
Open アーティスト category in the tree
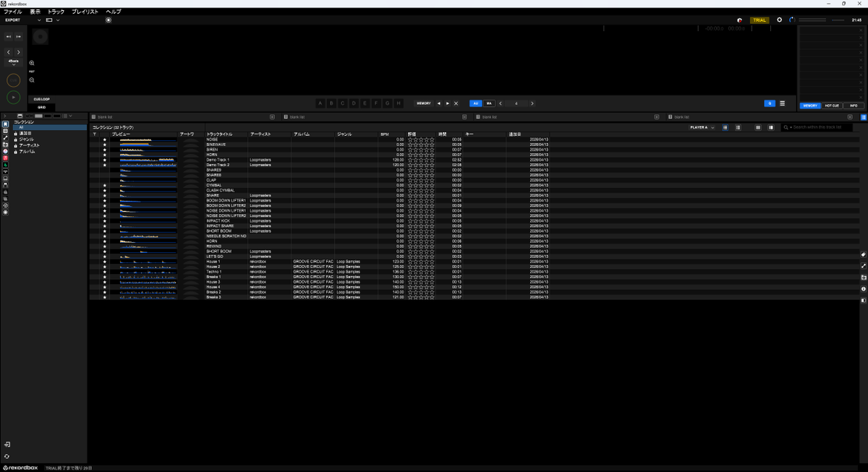coord(30,145)
